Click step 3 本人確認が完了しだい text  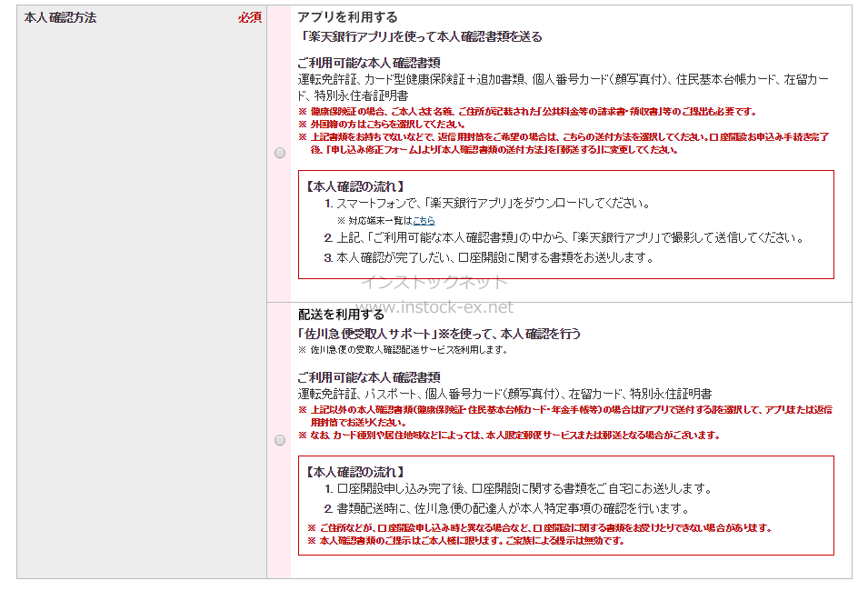click(x=489, y=257)
